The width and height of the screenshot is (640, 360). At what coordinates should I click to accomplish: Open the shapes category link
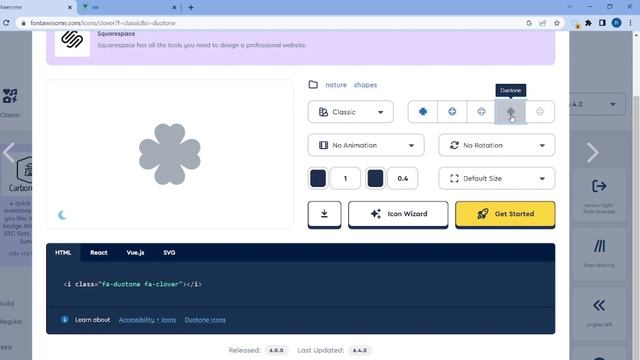(365, 85)
